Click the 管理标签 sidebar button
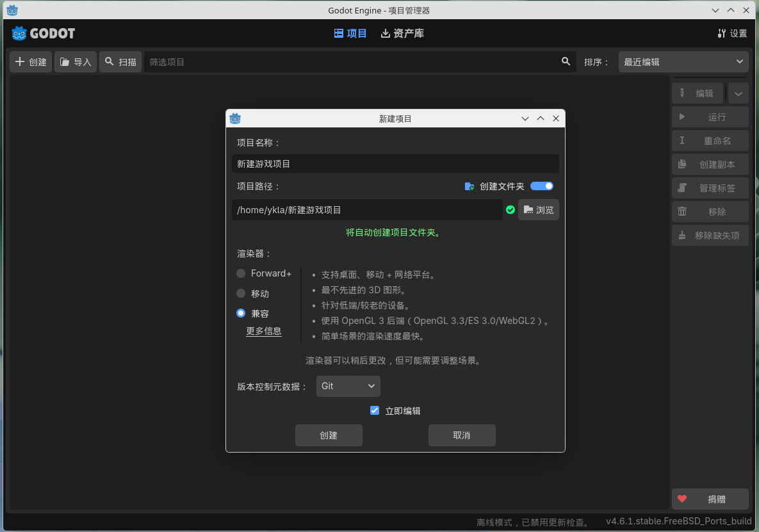This screenshot has height=532, width=759. [710, 188]
